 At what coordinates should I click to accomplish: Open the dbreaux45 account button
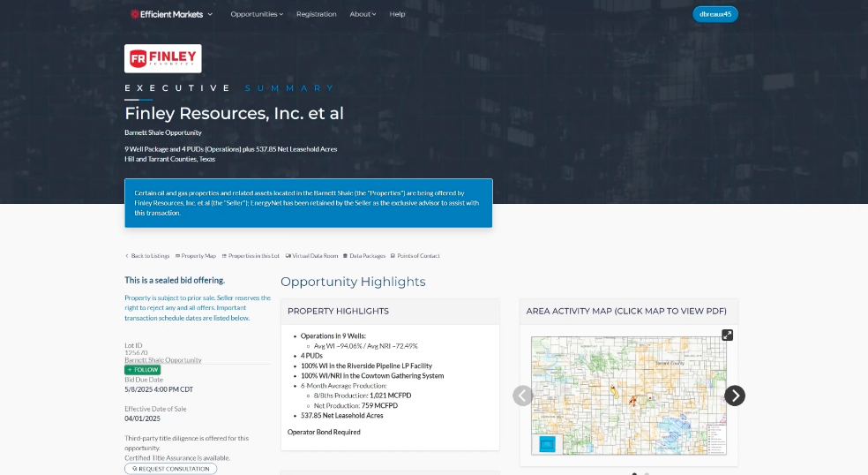715,14
